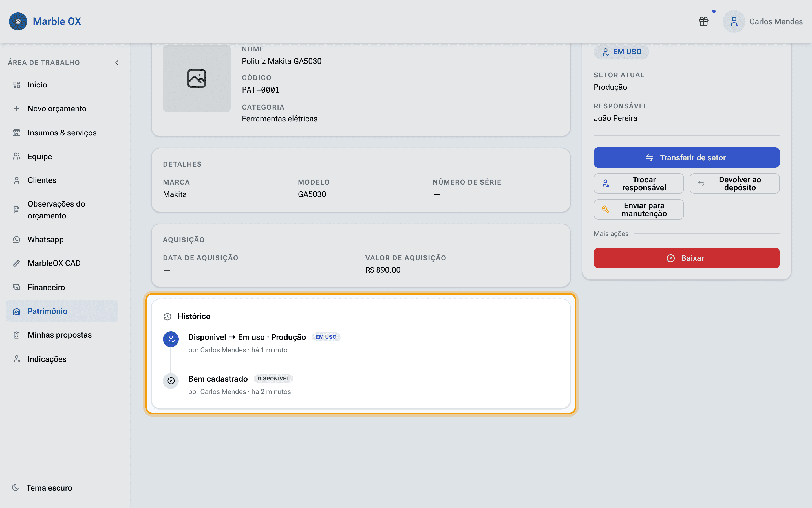Click the model value GA5030

[312, 194]
